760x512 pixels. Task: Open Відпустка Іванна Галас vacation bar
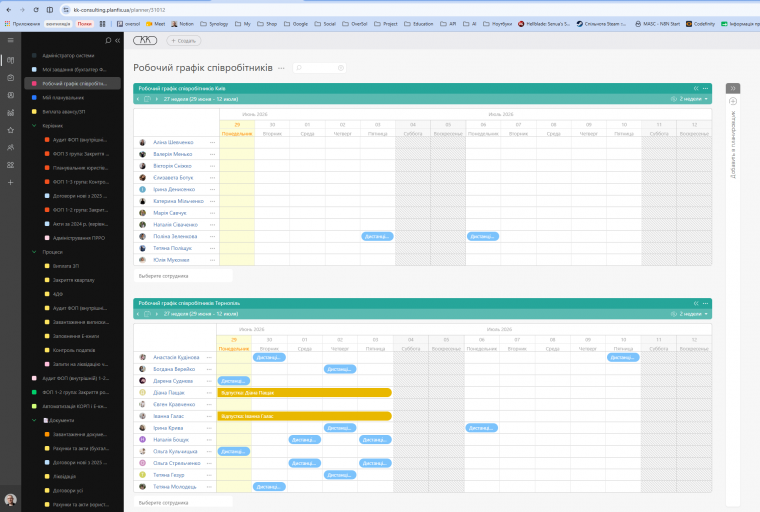click(x=304, y=416)
